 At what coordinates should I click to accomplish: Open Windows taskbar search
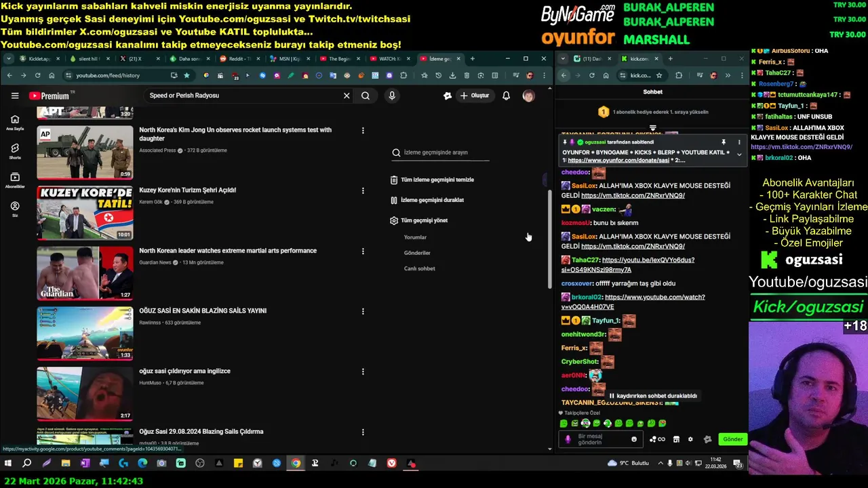click(x=27, y=464)
